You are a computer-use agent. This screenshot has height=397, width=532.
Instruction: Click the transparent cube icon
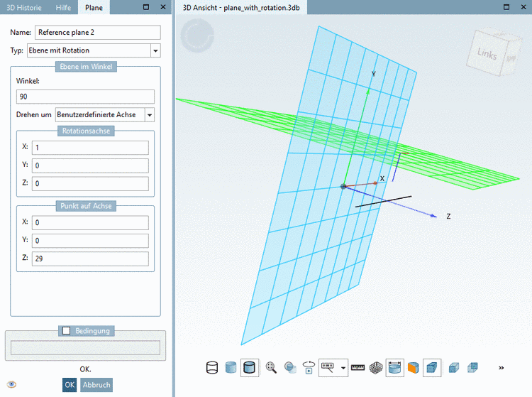point(472,368)
